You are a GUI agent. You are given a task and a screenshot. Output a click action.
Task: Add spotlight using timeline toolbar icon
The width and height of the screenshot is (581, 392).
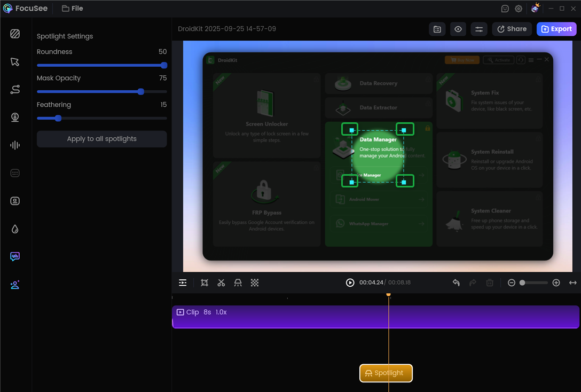pyautogui.click(x=238, y=283)
